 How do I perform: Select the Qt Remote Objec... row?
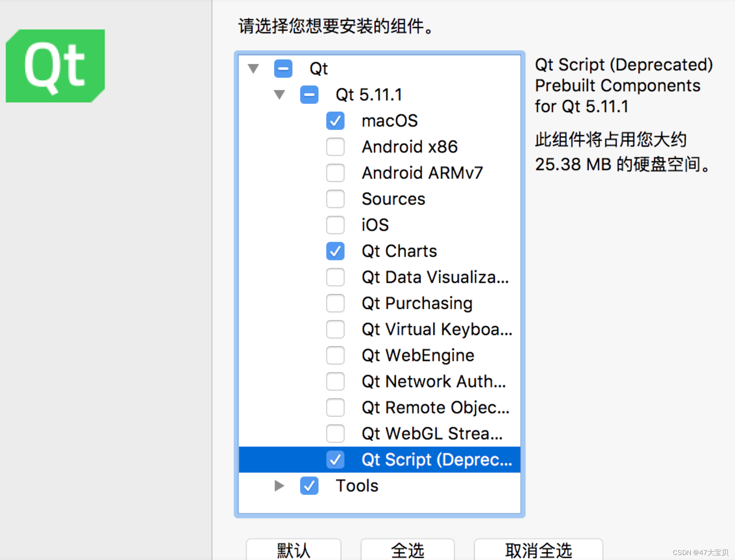(380, 408)
